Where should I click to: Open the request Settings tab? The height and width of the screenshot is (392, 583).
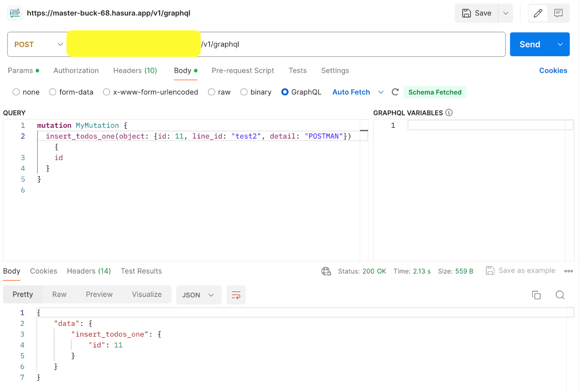pyautogui.click(x=335, y=71)
